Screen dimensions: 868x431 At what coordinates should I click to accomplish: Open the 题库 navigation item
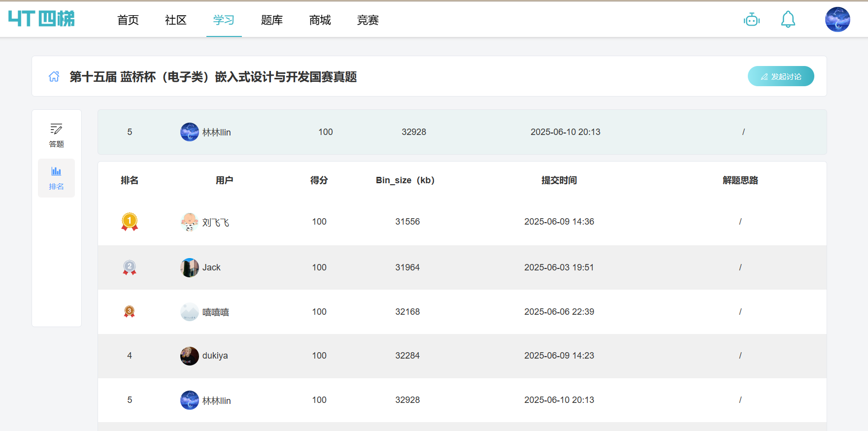pyautogui.click(x=272, y=20)
